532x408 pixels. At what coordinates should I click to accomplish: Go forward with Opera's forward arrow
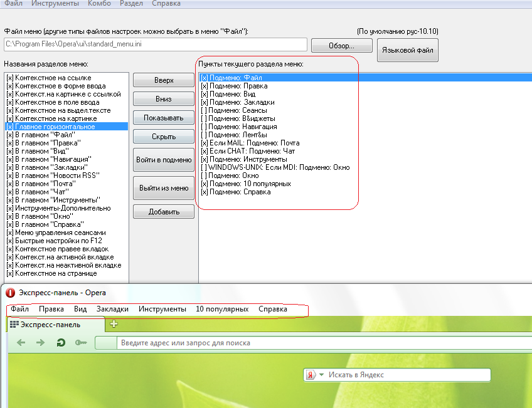click(x=40, y=343)
